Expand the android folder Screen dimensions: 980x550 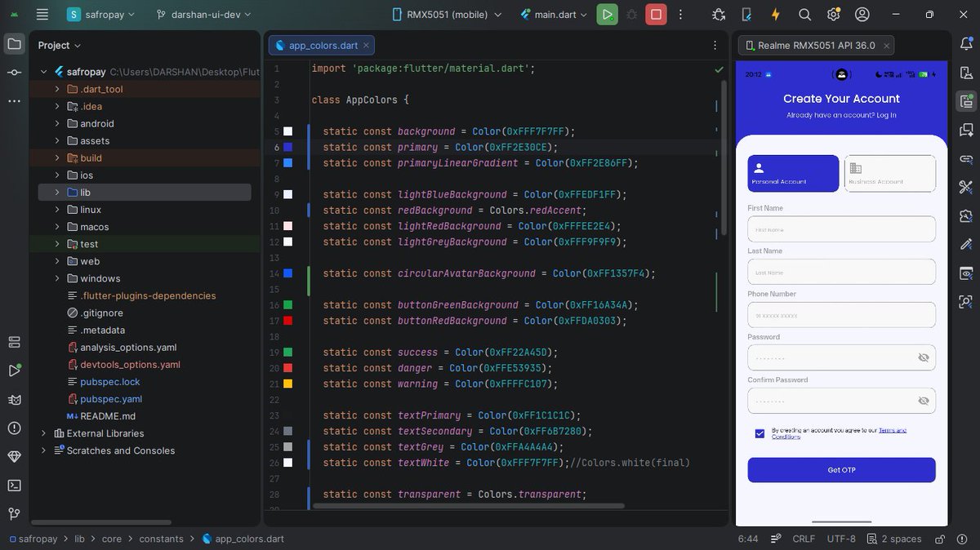[x=57, y=124]
